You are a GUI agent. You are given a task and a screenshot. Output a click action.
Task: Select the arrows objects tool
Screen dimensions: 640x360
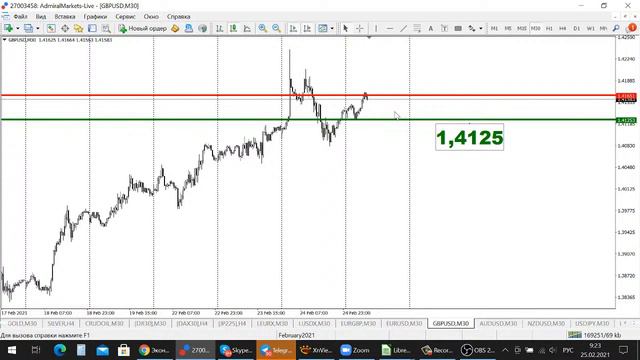(472, 28)
